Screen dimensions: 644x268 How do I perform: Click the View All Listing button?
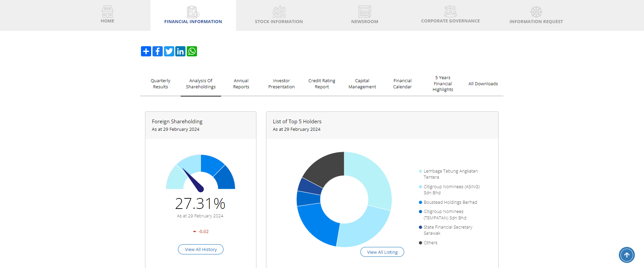(x=382, y=252)
